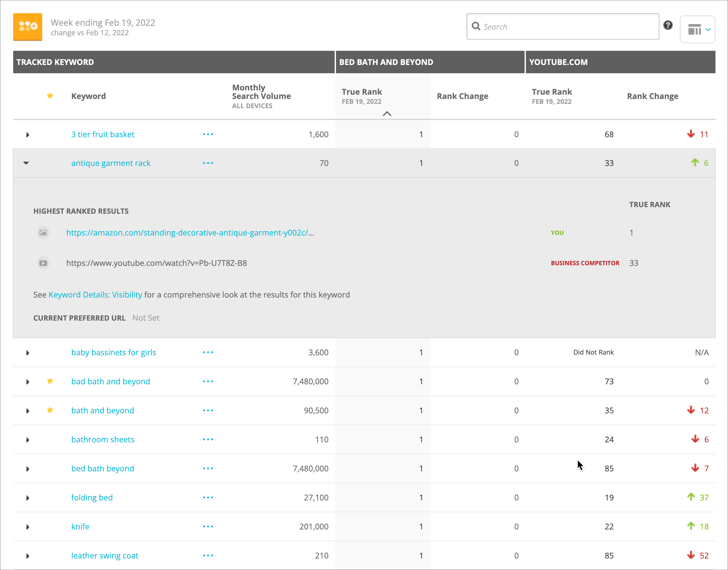
Task: Open folding bed keyword link
Action: (x=92, y=497)
